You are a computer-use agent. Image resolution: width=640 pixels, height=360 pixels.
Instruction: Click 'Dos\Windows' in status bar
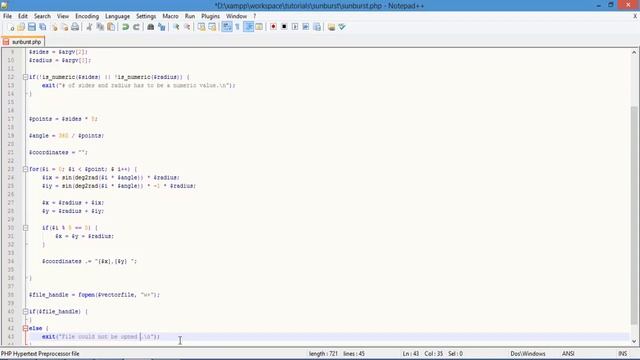[528, 353]
